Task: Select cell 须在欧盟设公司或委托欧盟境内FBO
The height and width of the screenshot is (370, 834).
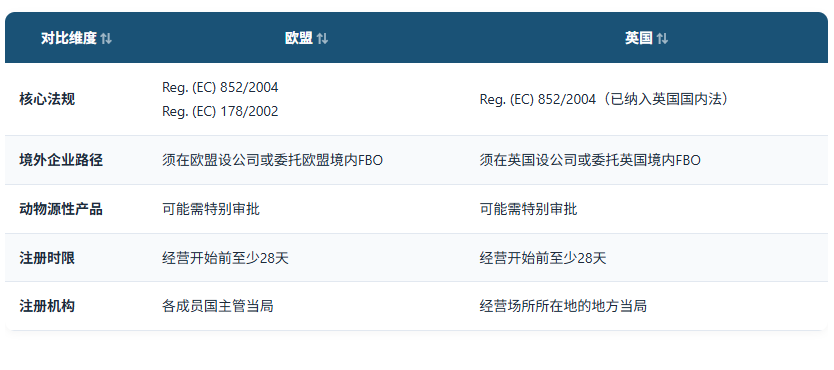Action: [x=272, y=161]
